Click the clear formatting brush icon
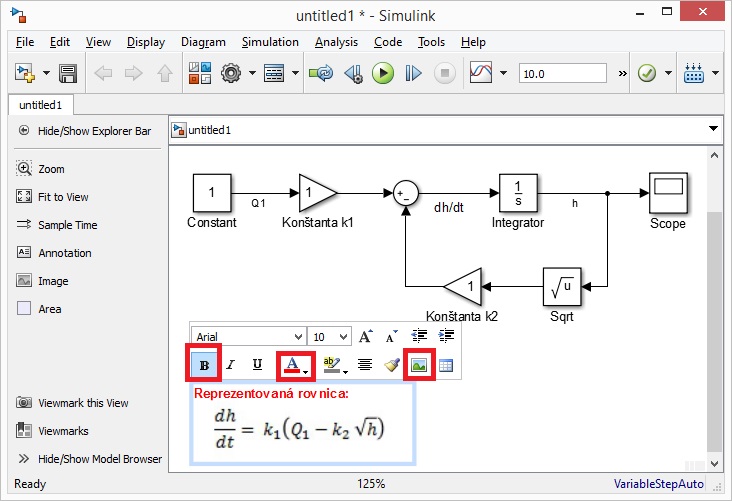The height and width of the screenshot is (501, 732). 392,365
